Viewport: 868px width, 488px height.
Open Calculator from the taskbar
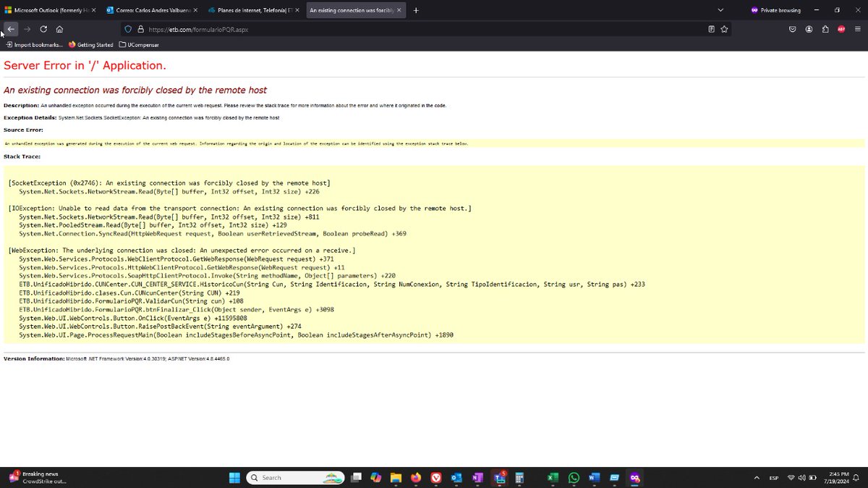pos(519,478)
